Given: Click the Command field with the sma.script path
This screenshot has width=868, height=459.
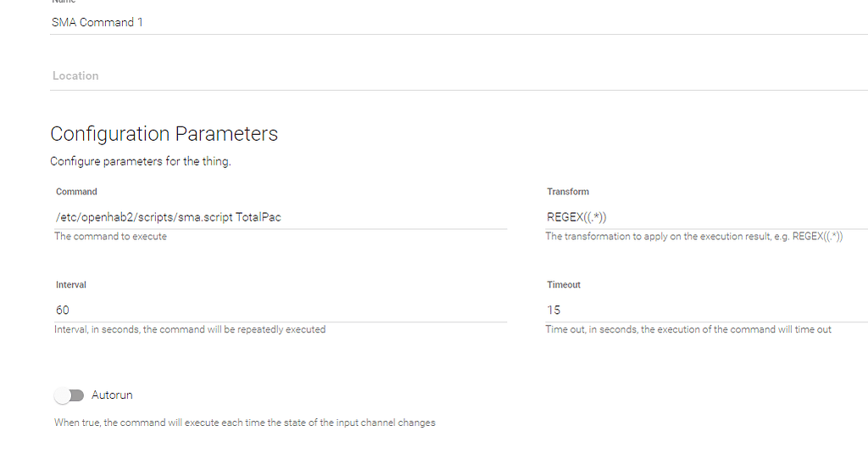Looking at the screenshot, I should (x=280, y=217).
